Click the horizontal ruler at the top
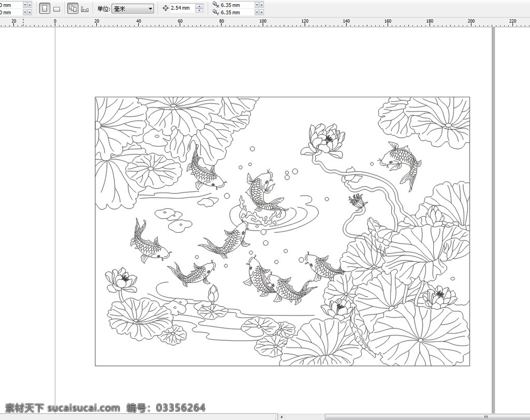 pos(265,22)
